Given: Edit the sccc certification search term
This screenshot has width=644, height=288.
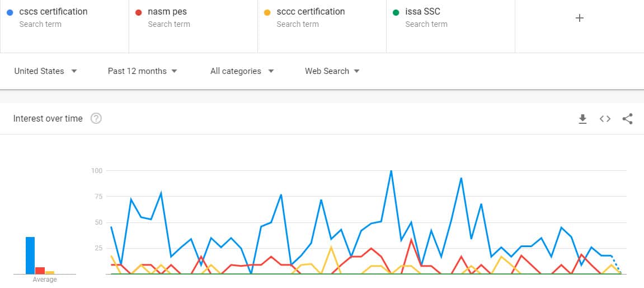Looking at the screenshot, I should [x=311, y=12].
